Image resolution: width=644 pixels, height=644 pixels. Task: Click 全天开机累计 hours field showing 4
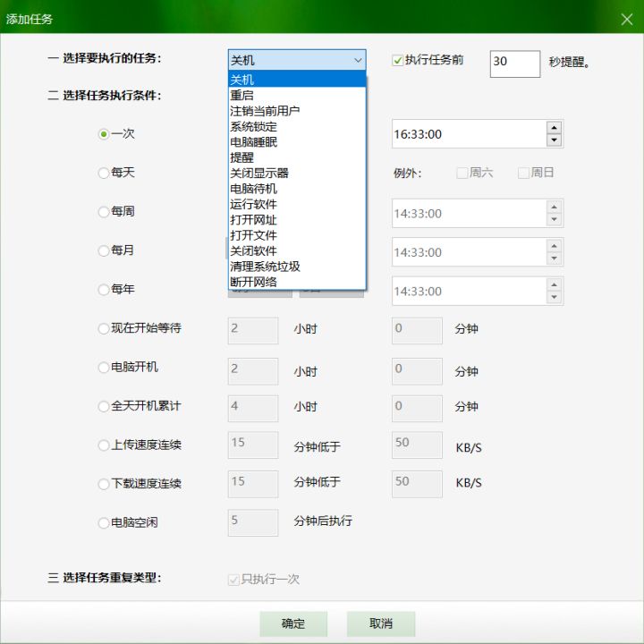click(253, 408)
